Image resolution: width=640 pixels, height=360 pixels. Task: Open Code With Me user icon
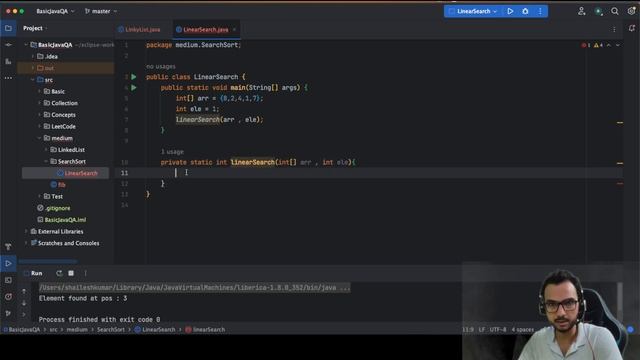(582, 11)
